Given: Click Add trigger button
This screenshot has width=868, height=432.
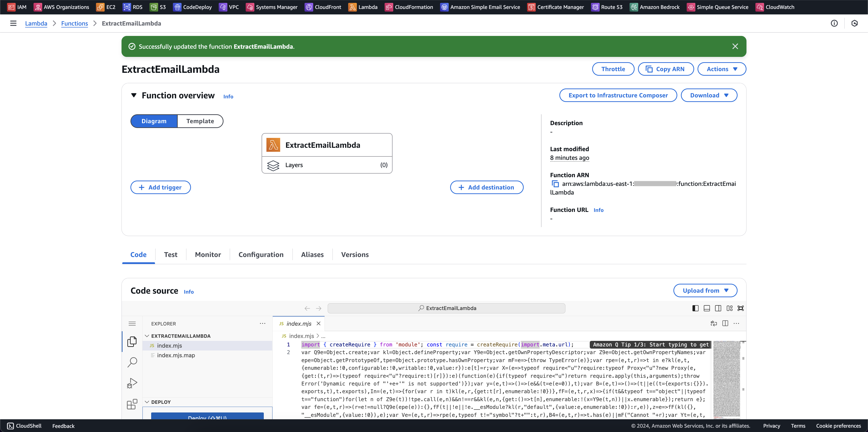Looking at the screenshot, I should 161,187.
